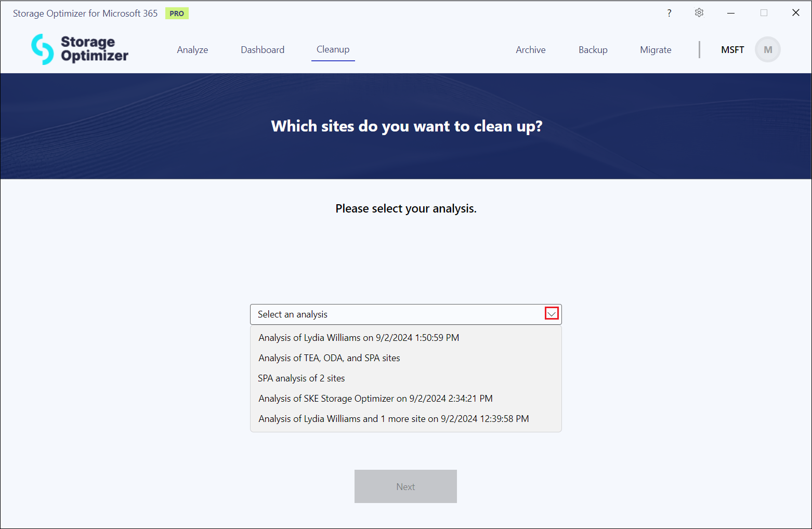Click the PRO badge in title bar
The height and width of the screenshot is (529, 812).
click(177, 14)
